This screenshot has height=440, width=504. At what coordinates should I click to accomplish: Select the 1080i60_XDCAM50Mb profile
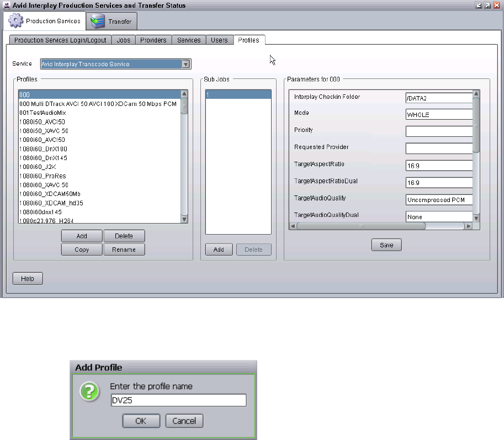[100, 194]
